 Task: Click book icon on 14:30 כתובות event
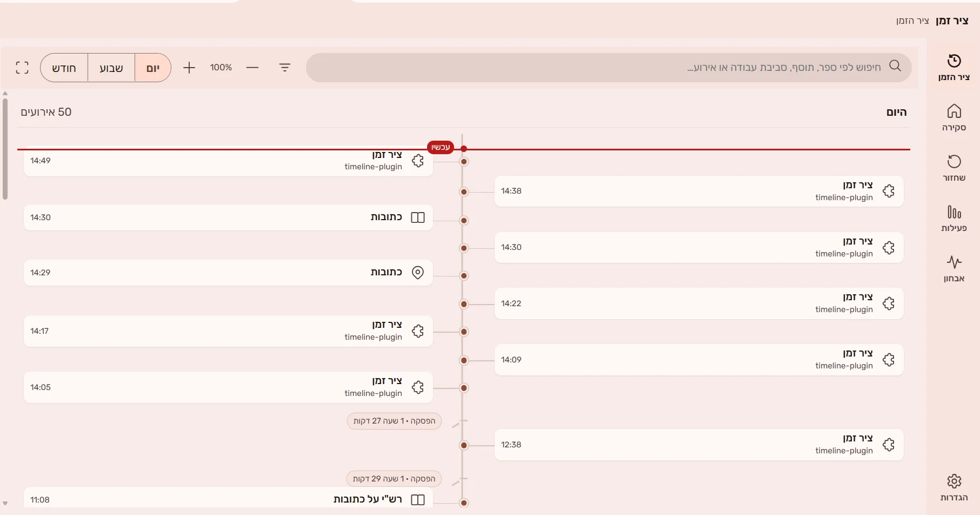click(418, 217)
